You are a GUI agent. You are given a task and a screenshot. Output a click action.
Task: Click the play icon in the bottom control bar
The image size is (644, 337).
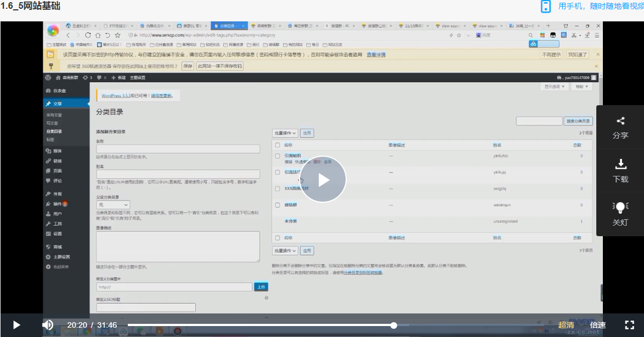click(x=16, y=325)
